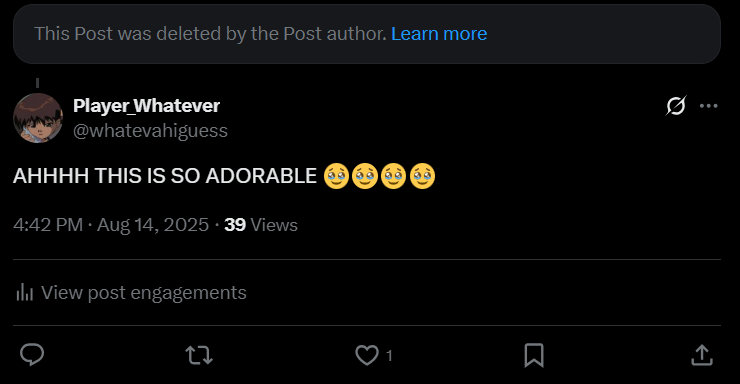Viewport: 740px width, 384px height.
Task: Click the like count number 1
Action: [x=389, y=355]
